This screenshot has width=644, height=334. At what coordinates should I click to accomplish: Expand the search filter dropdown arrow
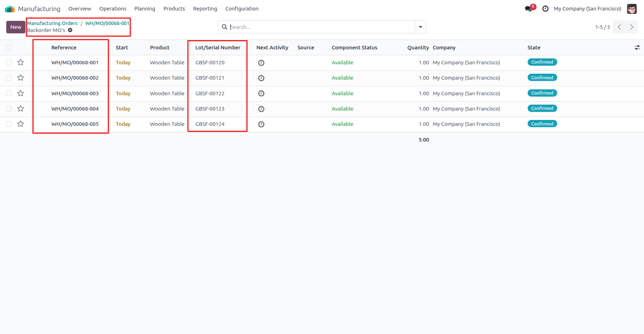[420, 27]
